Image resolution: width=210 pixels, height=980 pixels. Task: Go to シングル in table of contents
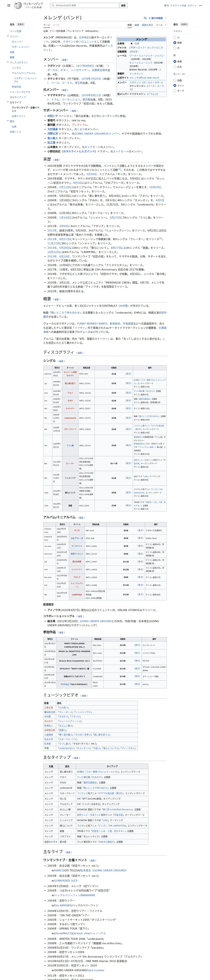(x=16, y=68)
